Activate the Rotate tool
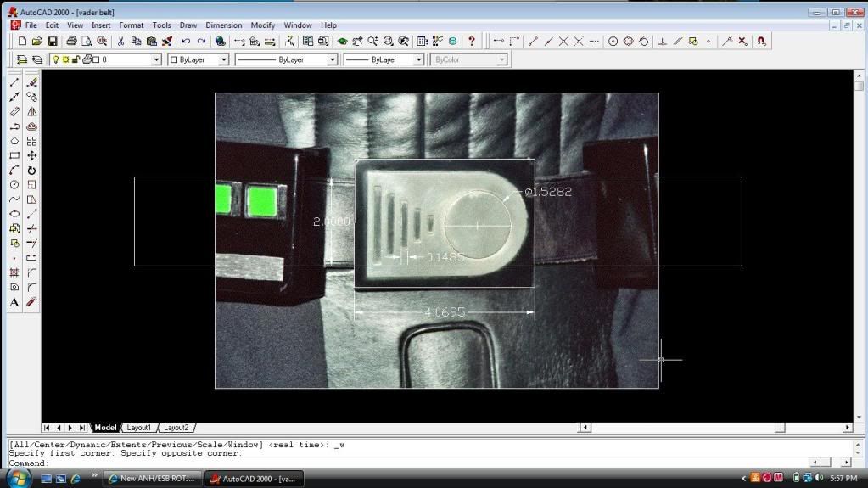The width and height of the screenshot is (868, 488). pos(32,170)
